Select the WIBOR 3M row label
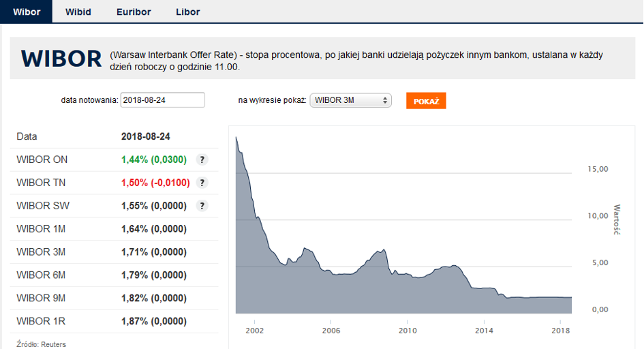This screenshot has height=349, width=644. pos(41,252)
